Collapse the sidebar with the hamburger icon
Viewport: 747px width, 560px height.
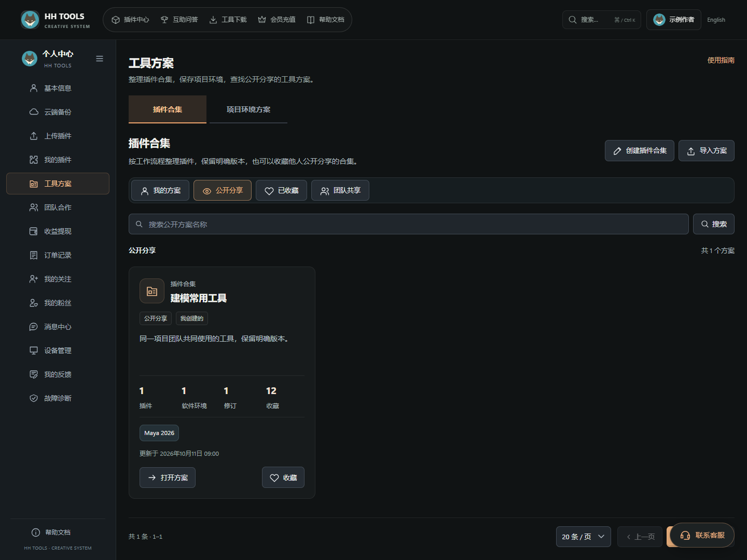click(100, 59)
